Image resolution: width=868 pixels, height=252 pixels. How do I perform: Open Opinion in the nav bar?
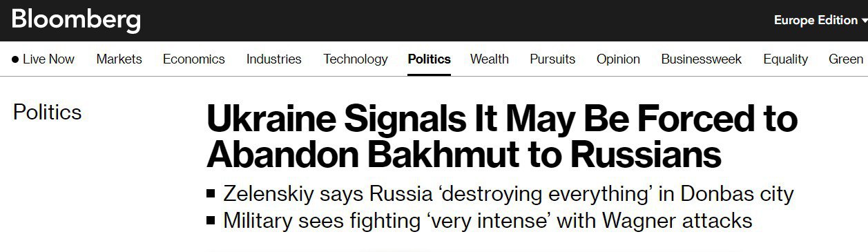click(618, 59)
